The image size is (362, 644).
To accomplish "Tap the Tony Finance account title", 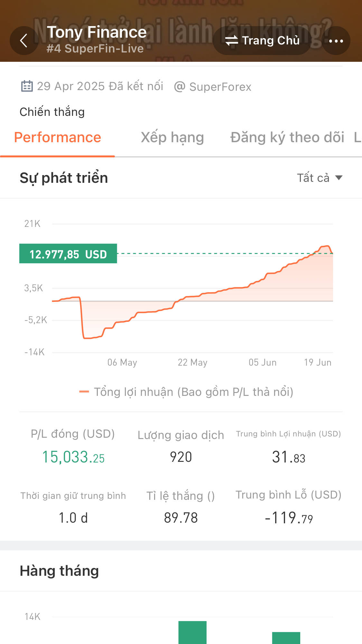I will 97,32.
